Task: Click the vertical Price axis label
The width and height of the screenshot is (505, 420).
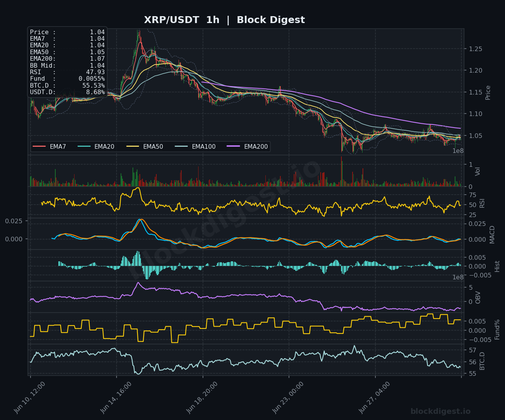Action: coord(488,93)
